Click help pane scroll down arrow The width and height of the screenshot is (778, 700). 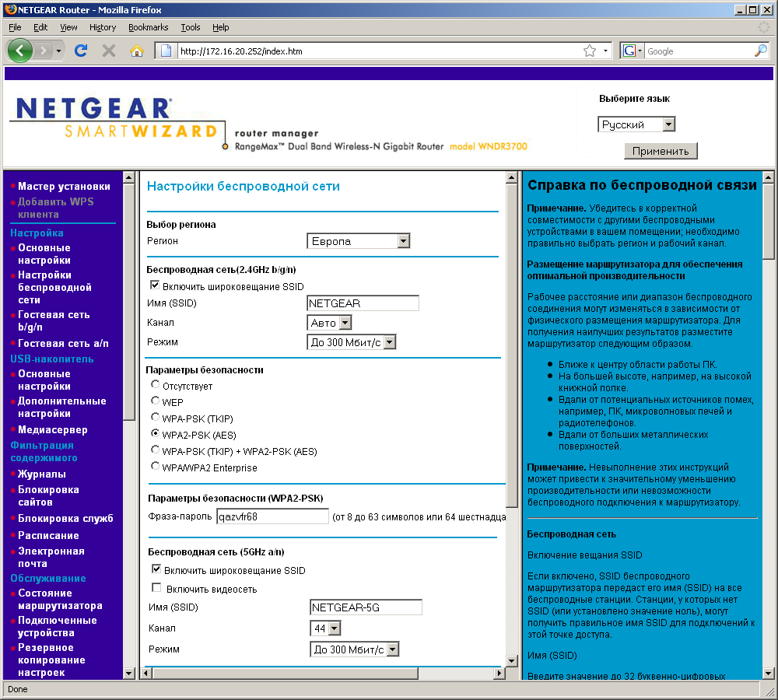tap(768, 674)
